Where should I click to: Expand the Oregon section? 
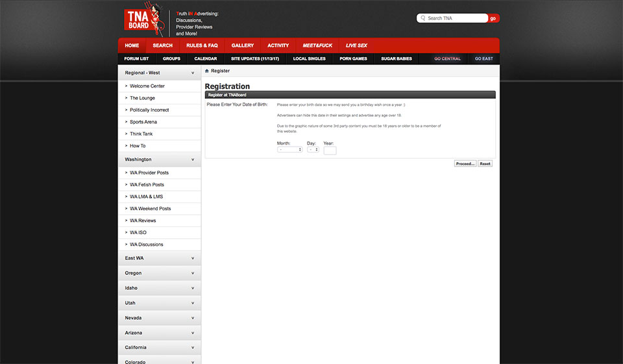click(193, 273)
